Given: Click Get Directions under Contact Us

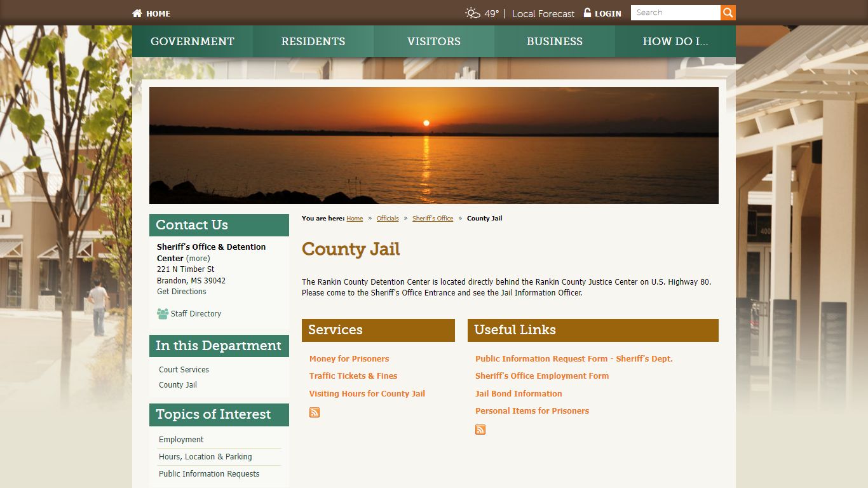Looking at the screenshot, I should point(182,292).
